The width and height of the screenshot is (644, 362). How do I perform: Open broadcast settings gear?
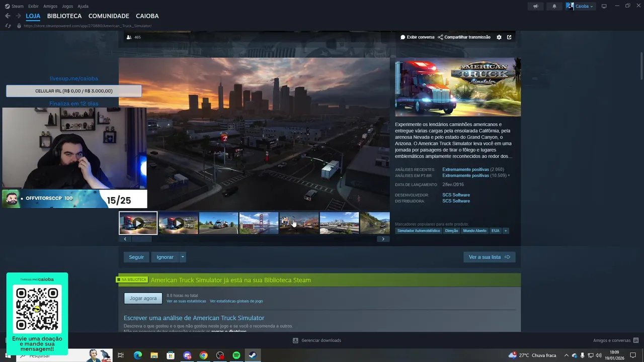(499, 37)
